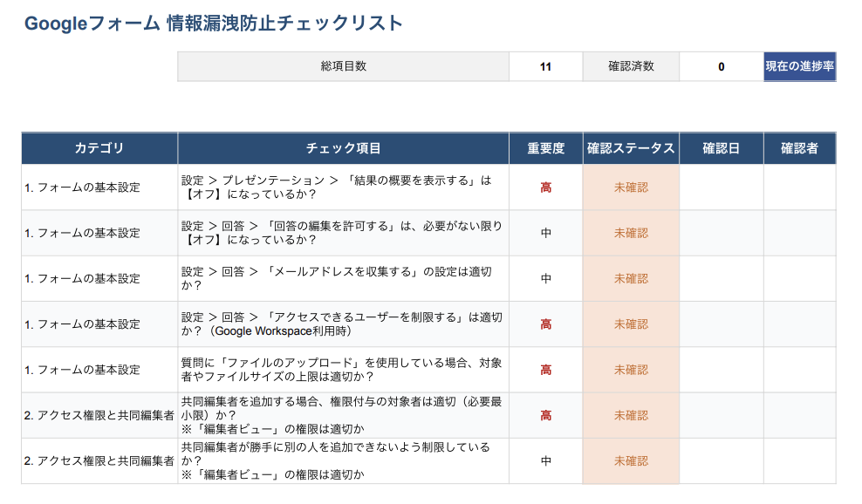Click 確認者 cell in 結果の概要を表示する row
Image resolution: width=862 pixels, height=504 pixels.
800,187
